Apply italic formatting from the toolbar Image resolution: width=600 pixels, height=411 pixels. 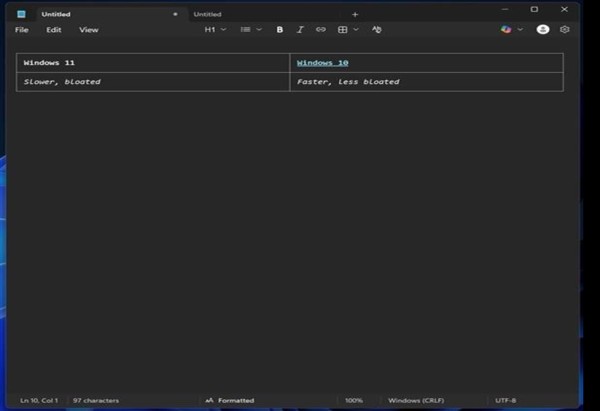point(300,29)
